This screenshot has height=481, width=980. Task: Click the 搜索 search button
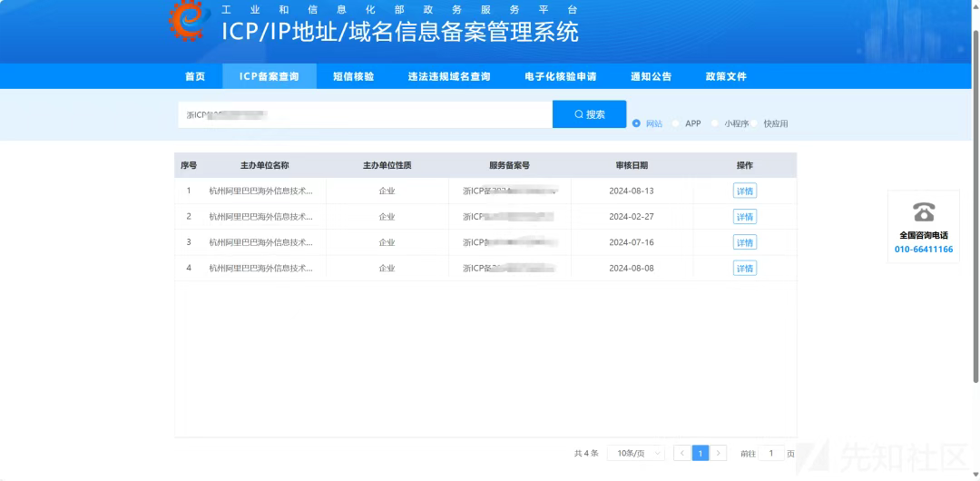(x=590, y=113)
